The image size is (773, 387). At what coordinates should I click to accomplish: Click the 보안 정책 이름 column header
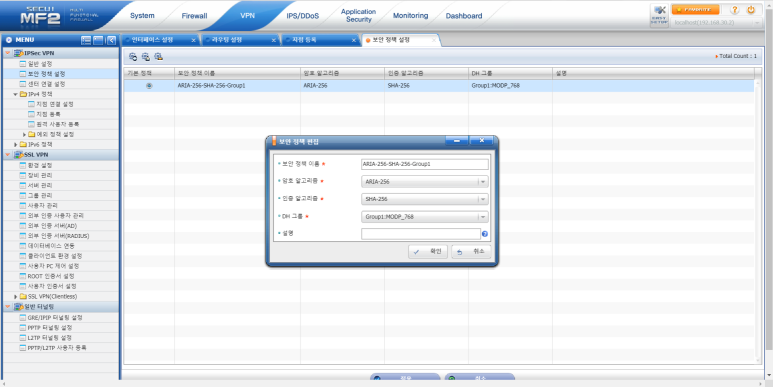(238, 73)
